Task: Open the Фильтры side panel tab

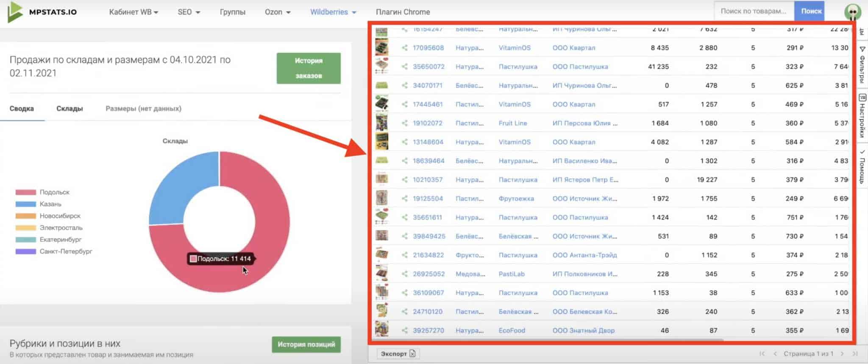Action: pyautogui.click(x=862, y=64)
